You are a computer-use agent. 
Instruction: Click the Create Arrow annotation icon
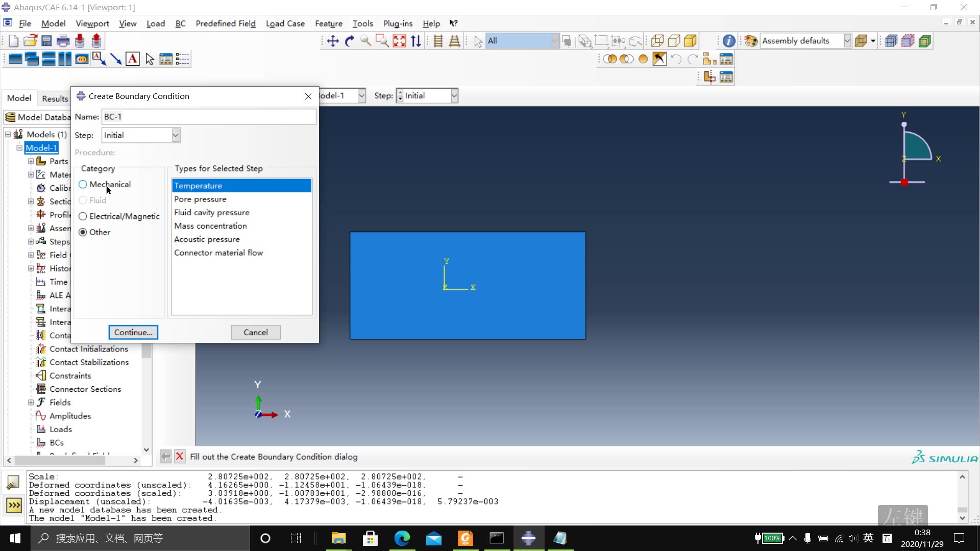point(116,59)
